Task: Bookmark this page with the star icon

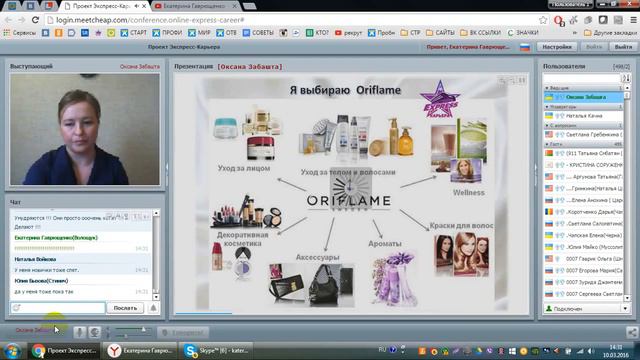Action: (x=543, y=20)
